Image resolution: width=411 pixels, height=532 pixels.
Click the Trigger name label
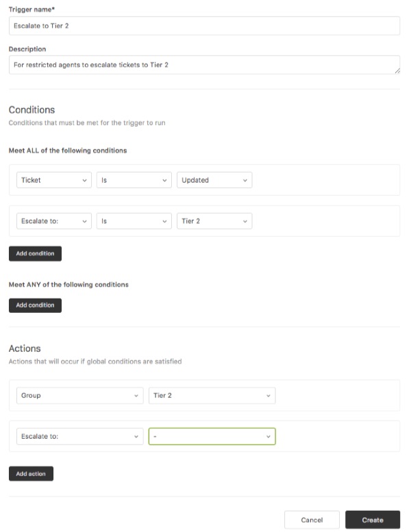click(x=32, y=9)
